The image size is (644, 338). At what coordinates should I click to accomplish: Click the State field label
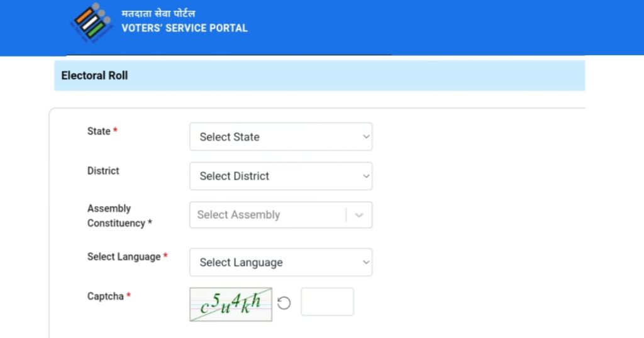(99, 131)
